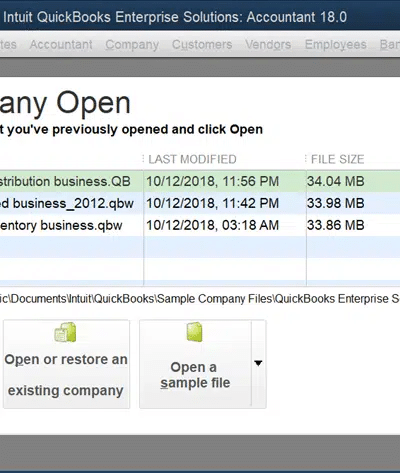Click the file location path text
Viewport: 400px width, 473px height.
pyautogui.click(x=200, y=299)
